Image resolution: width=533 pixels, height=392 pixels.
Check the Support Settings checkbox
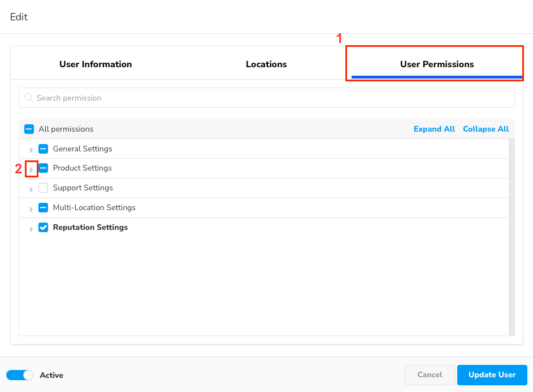click(x=43, y=188)
